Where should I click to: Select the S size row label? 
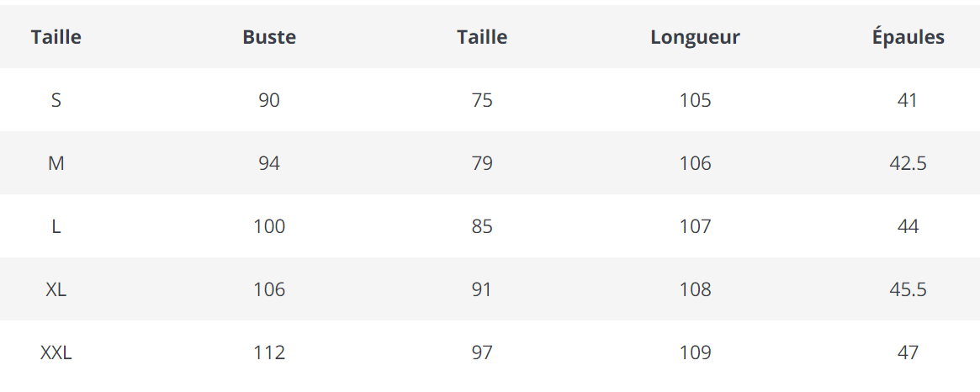coord(56,100)
